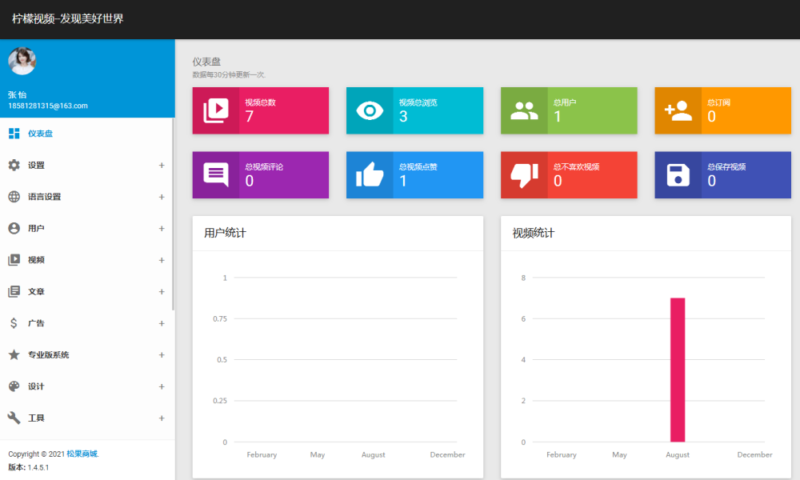Click the red August bar in 视频统计 chart
The width and height of the screenshot is (800, 480).
coord(677,369)
